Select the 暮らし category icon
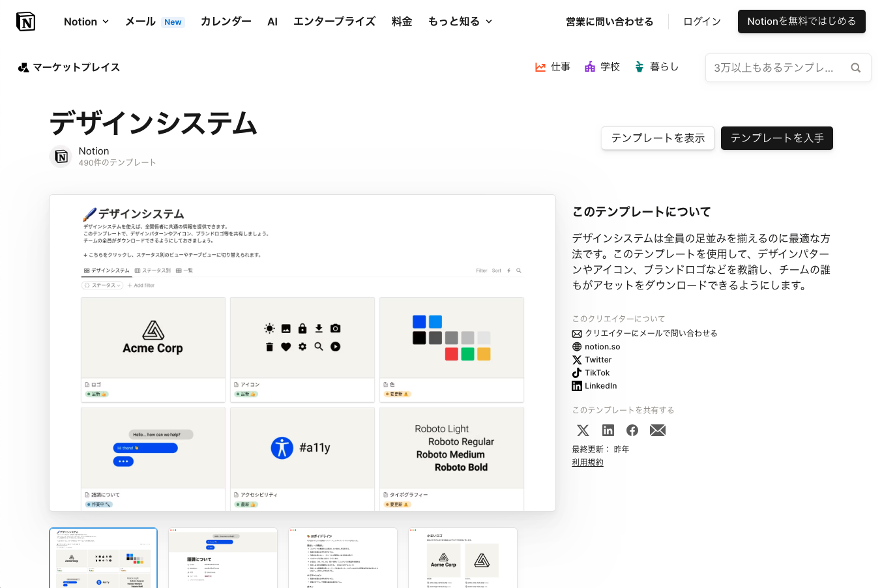The height and width of the screenshot is (588, 882). [638, 66]
